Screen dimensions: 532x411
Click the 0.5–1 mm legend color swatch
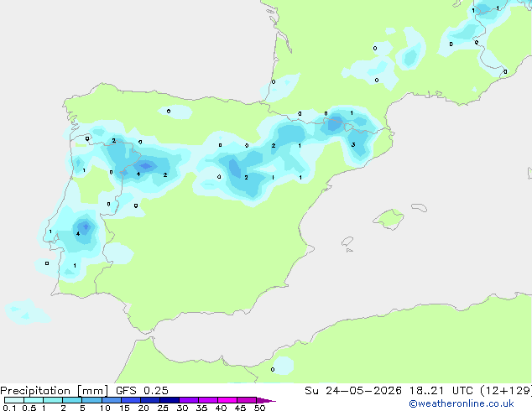coord(34,400)
